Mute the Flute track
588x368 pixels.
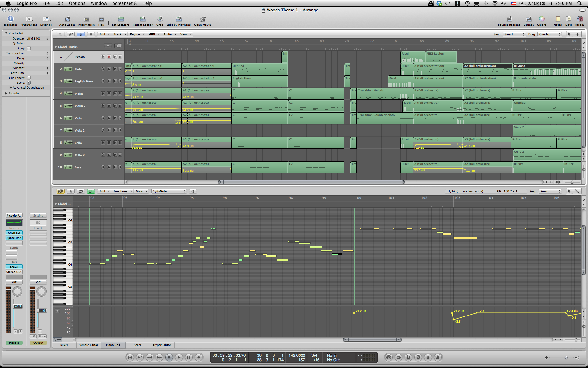coord(115,69)
